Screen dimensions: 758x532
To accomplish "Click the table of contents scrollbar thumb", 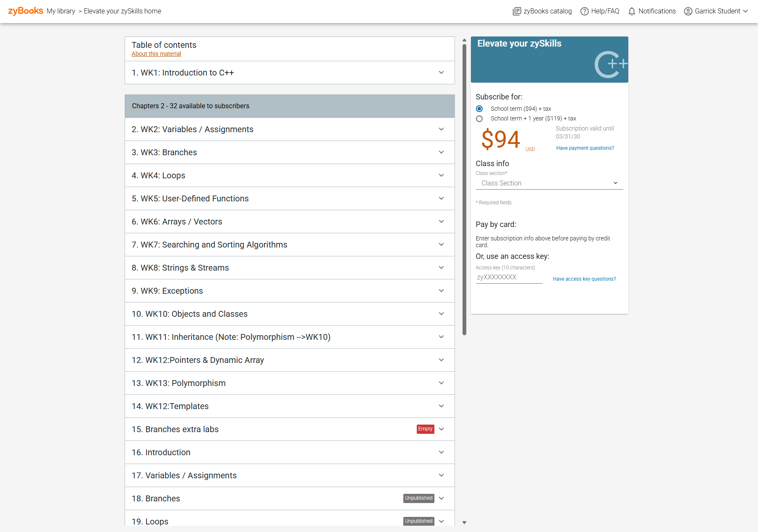I will 464,190.
